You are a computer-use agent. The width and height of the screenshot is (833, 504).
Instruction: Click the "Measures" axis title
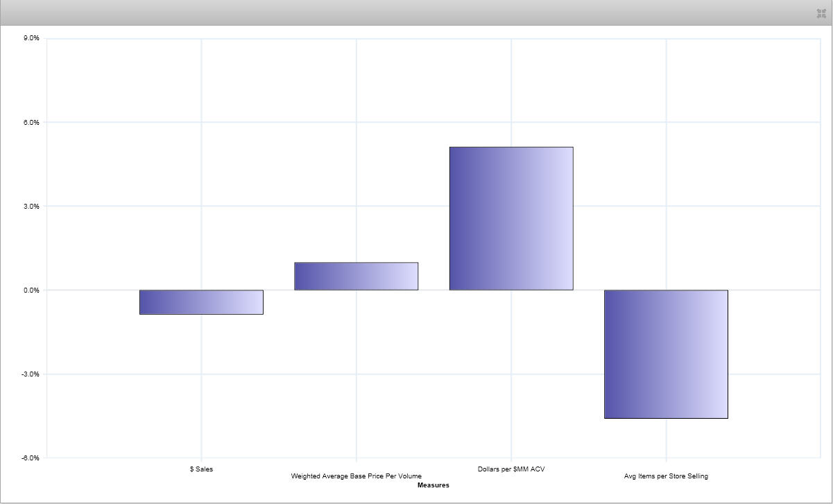(433, 485)
